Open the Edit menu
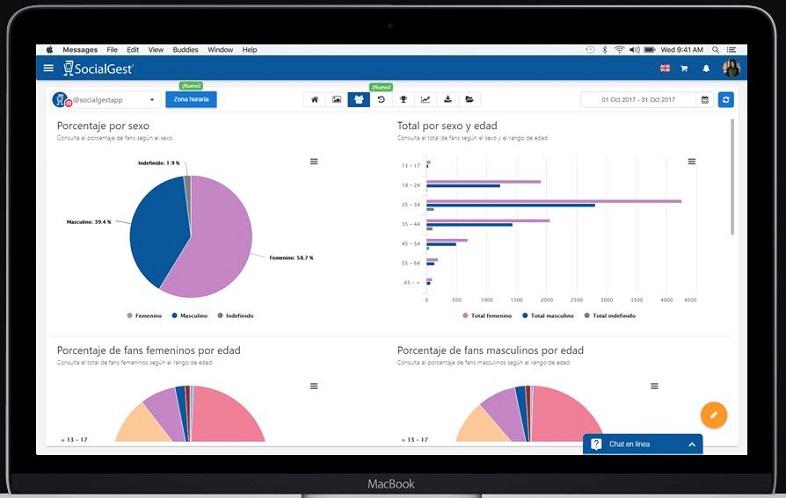The height and width of the screenshot is (498, 786). click(x=132, y=50)
